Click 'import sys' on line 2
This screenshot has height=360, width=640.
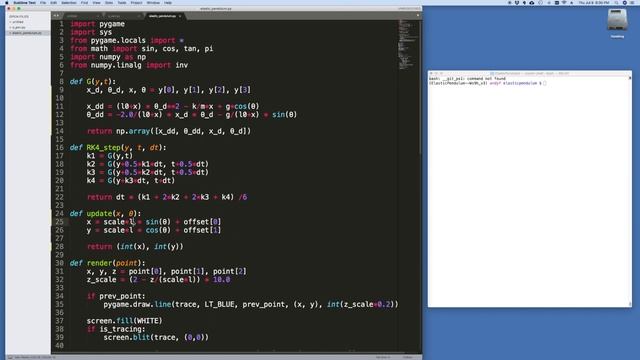(x=91, y=32)
